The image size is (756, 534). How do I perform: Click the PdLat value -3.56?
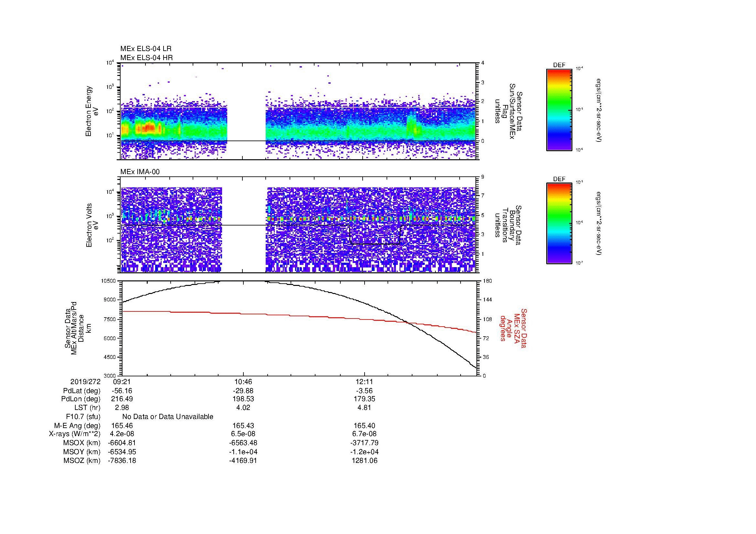(365, 391)
